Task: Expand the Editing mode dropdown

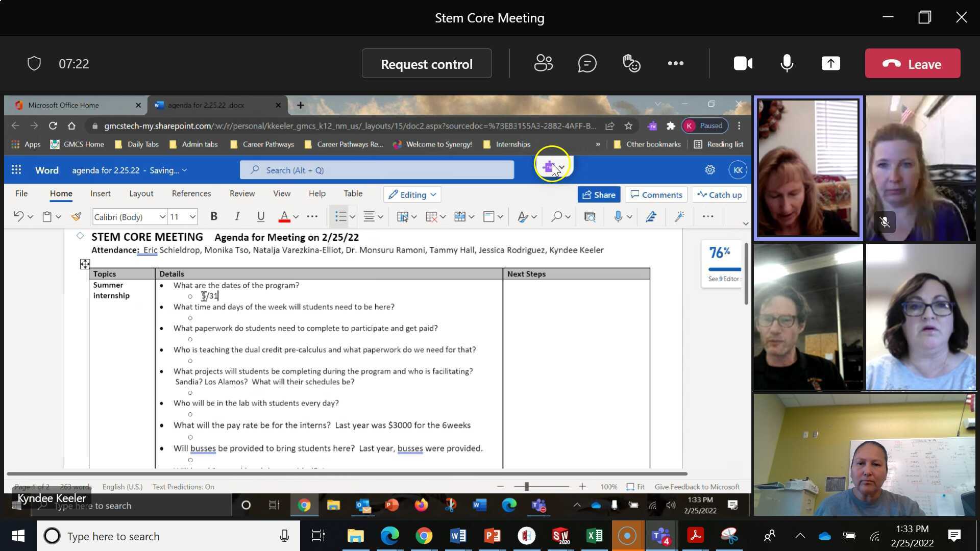Action: 412,195
